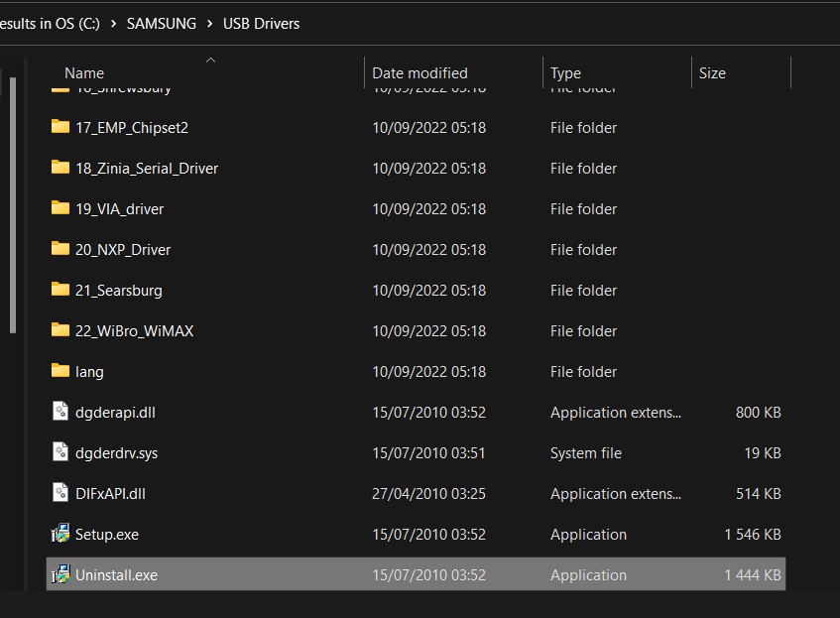Click the Uninstall.exe application icon
The image size is (840, 618).
(x=60, y=574)
